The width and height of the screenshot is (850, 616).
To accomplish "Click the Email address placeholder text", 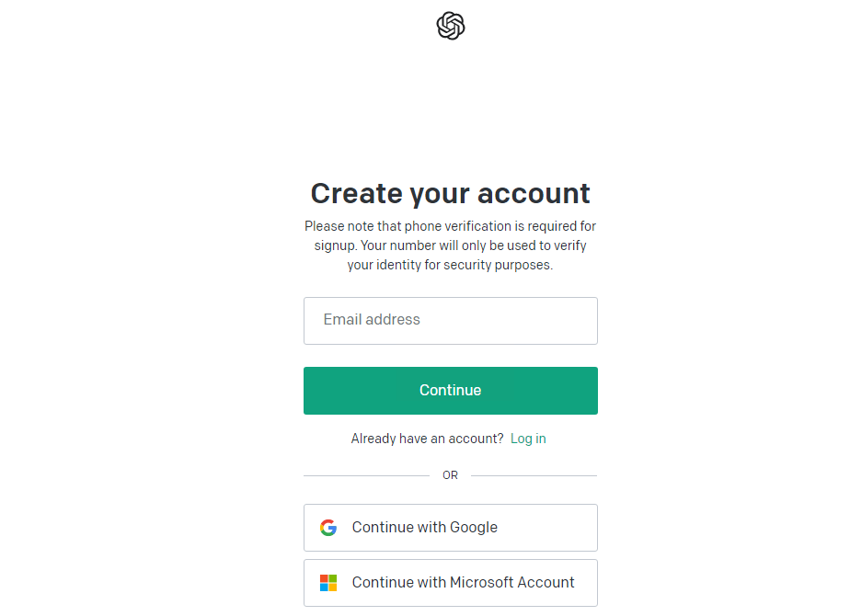I will pyautogui.click(x=372, y=319).
